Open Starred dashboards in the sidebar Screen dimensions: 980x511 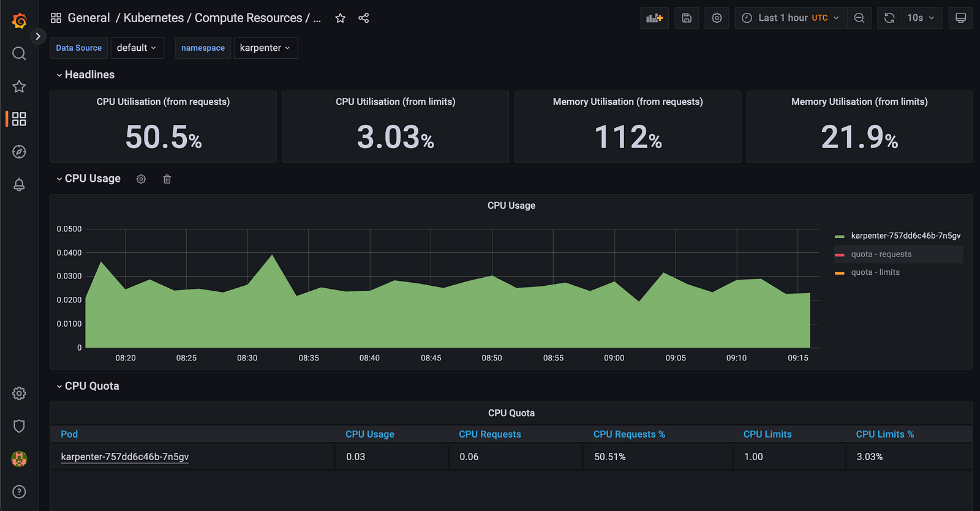pos(19,86)
